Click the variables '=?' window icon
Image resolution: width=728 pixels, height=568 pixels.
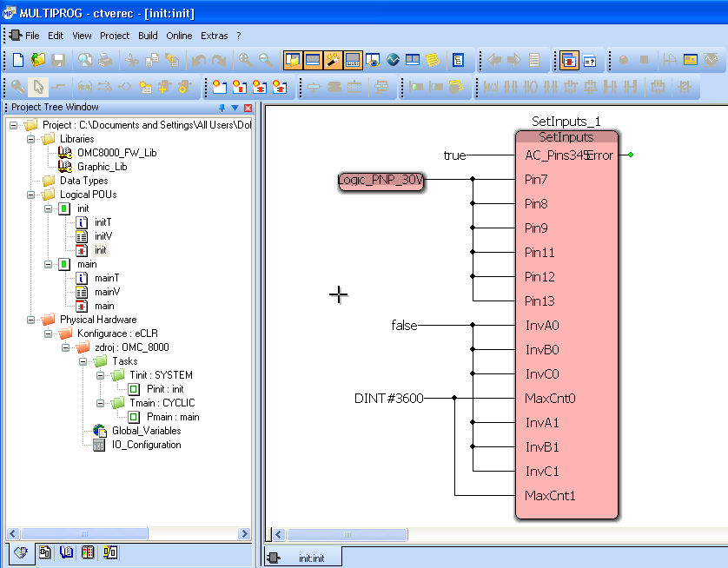[x=590, y=60]
